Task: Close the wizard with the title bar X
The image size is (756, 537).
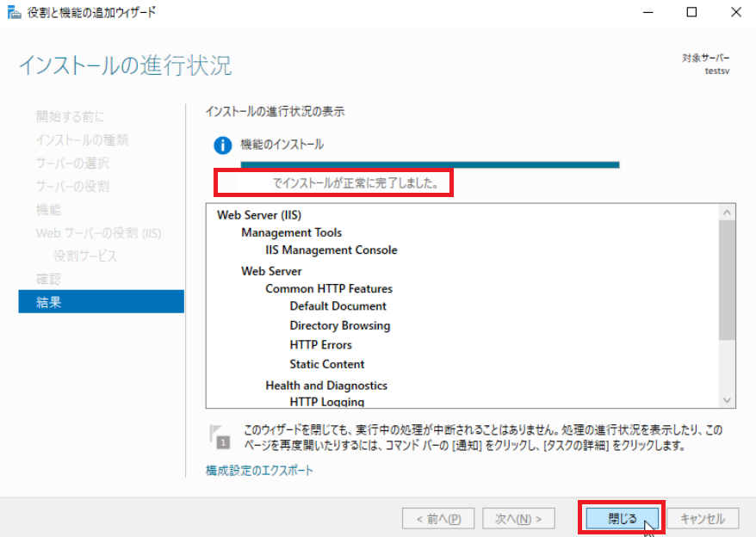Action: (735, 12)
